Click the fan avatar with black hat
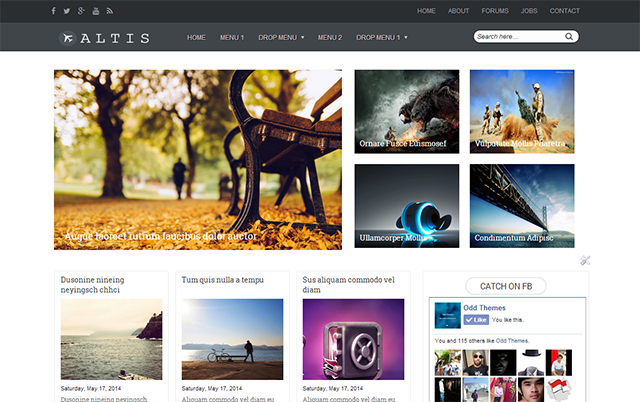Screen dimensions: 640x402 coord(531,362)
